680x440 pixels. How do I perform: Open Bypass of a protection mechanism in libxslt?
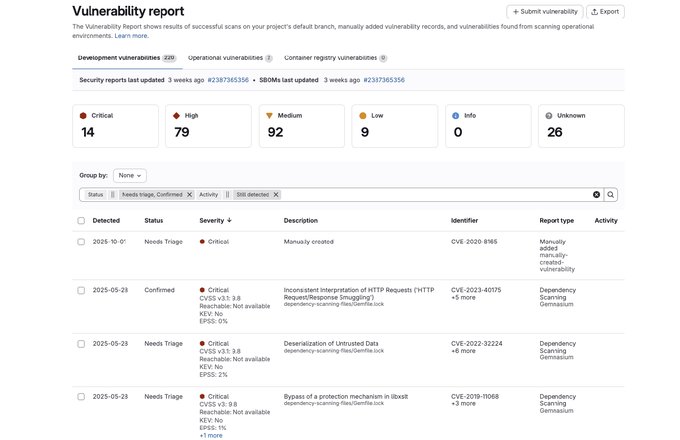(346, 397)
